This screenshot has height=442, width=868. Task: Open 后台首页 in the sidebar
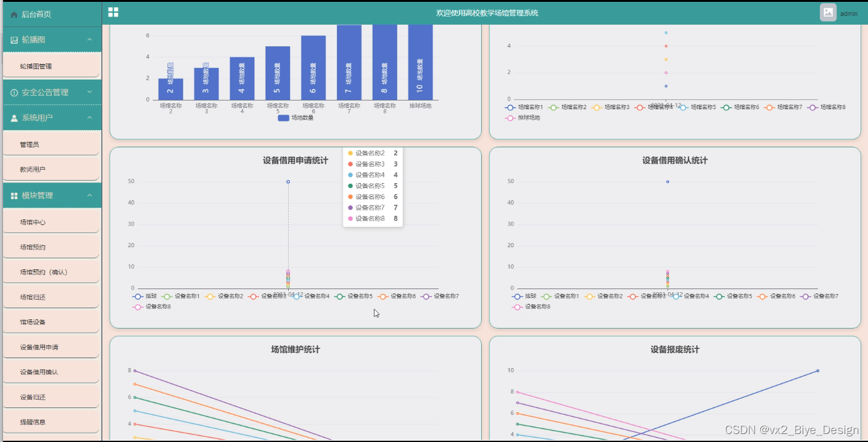[51, 14]
